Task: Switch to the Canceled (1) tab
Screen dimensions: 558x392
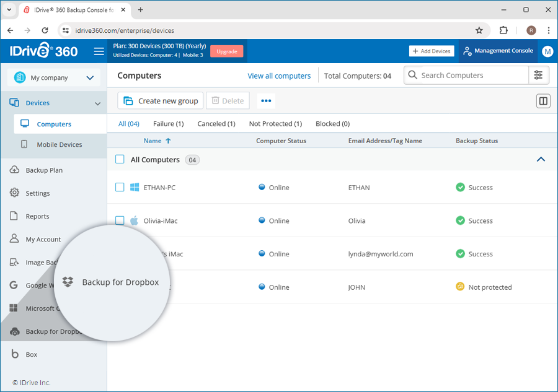Action: pos(216,124)
